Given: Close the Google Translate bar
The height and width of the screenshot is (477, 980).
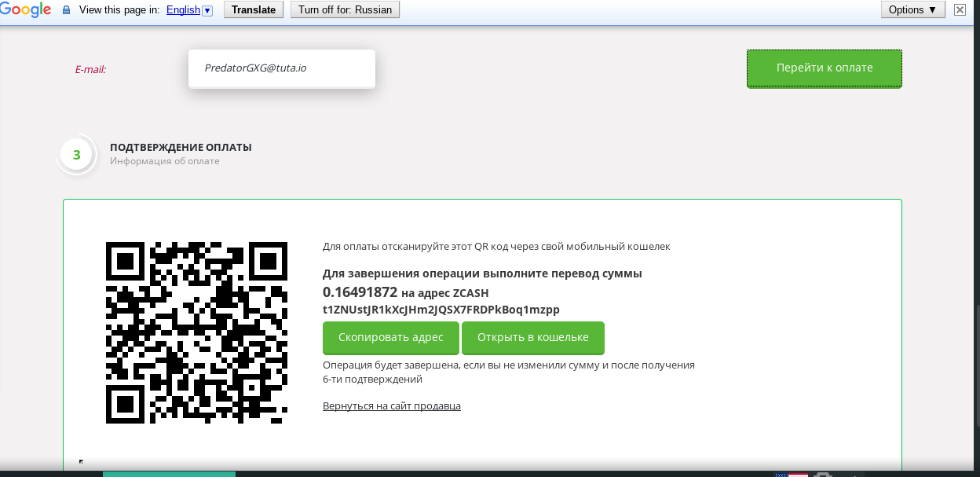Looking at the screenshot, I should point(960,10).
